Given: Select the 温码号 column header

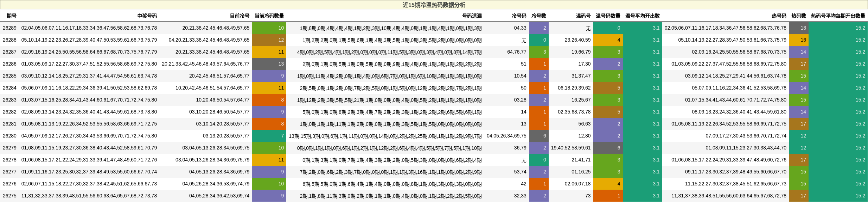Looking at the screenshot, I should point(583,16).
